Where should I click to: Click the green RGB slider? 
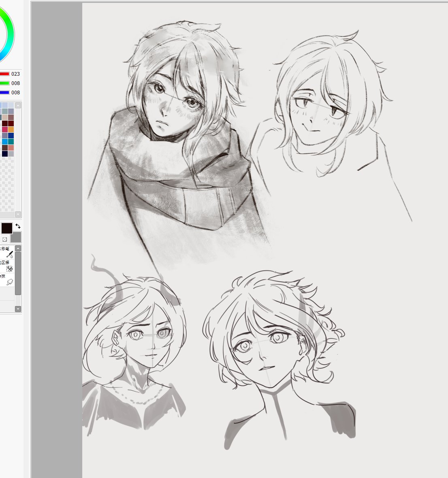[x=4, y=83]
